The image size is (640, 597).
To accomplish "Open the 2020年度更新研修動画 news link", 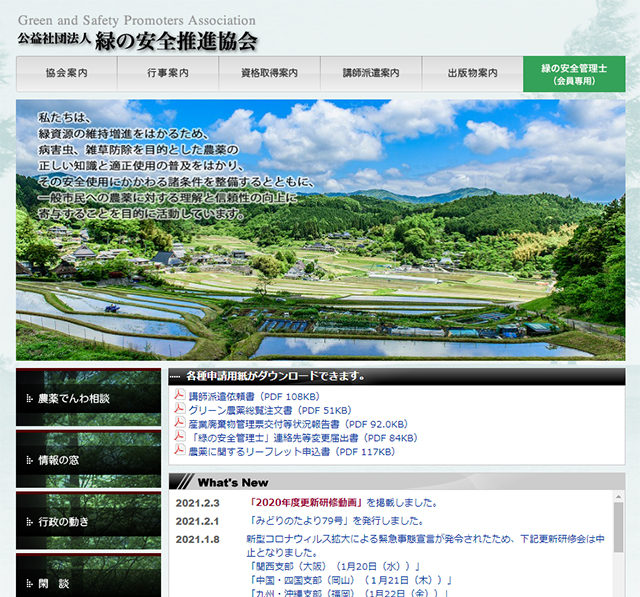I will pos(304,502).
